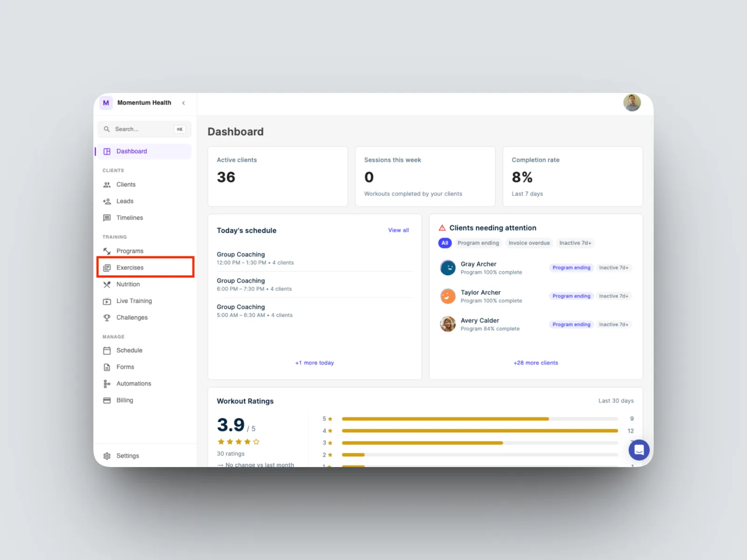Click the Clients needing attention warning icon

442,228
